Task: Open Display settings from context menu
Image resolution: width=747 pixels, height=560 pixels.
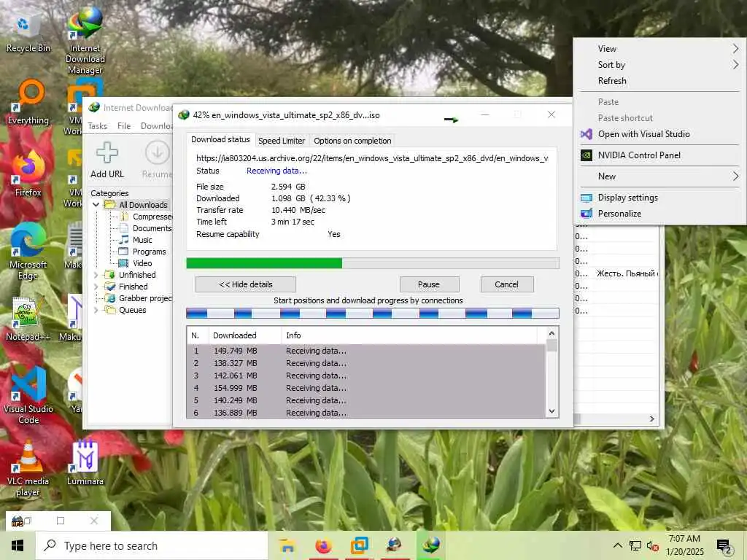Action: pos(659,198)
